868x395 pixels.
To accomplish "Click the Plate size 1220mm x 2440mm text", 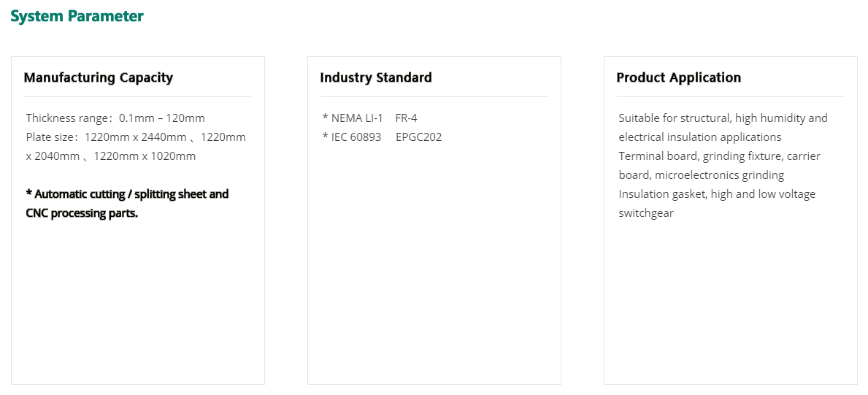I will (x=136, y=137).
